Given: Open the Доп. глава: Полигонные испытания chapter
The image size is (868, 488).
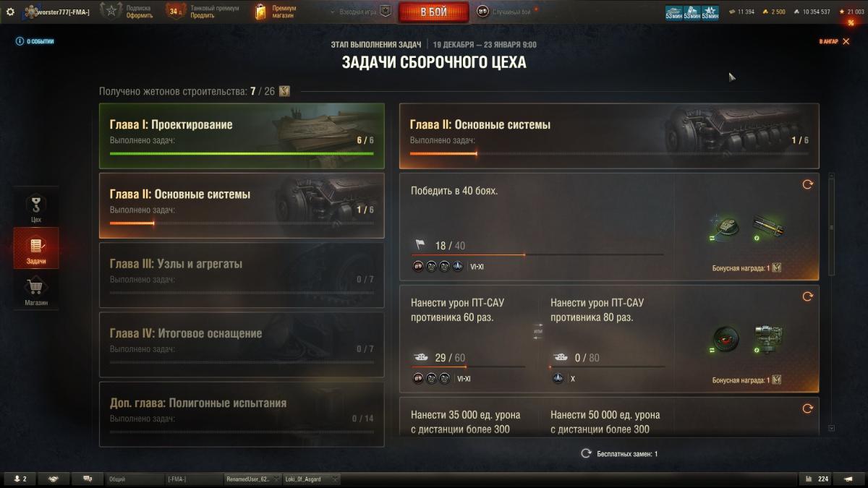Looking at the screenshot, I should click(242, 414).
